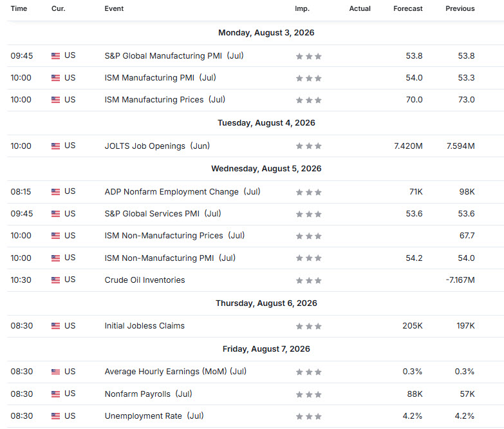This screenshot has height=429, width=504.
Task: Click the US flag in the Initial Jobless Claims row
Action: [55, 326]
